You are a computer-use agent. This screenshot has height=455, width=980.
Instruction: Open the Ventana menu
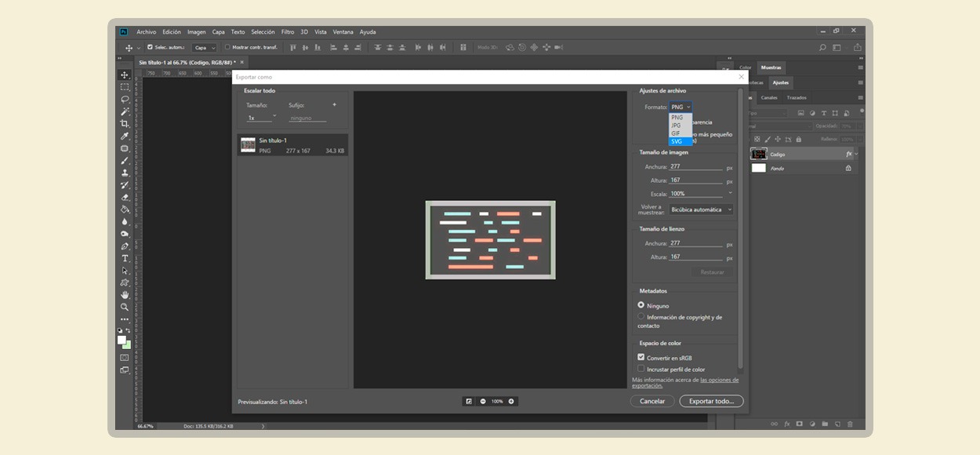343,32
